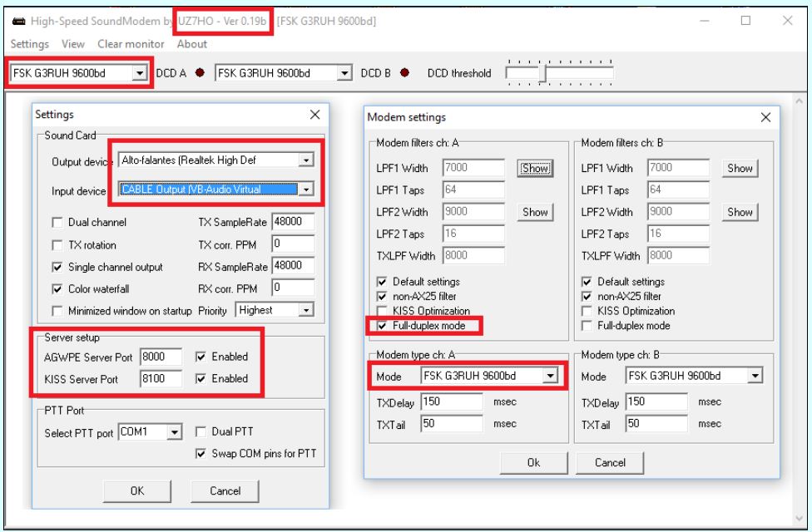The height and width of the screenshot is (532, 812).
Task: Open Mode dropdown for channel A
Action: pos(550,376)
